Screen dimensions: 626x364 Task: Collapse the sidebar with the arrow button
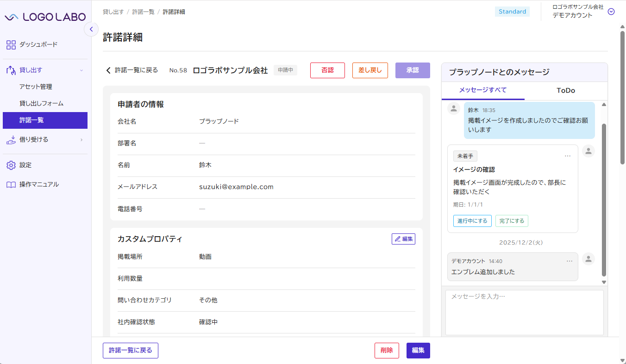pyautogui.click(x=91, y=29)
